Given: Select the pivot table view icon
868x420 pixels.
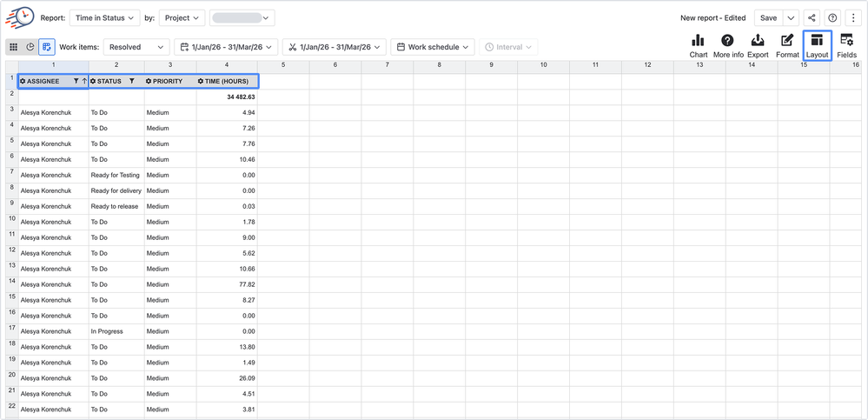Looking at the screenshot, I should click(47, 47).
